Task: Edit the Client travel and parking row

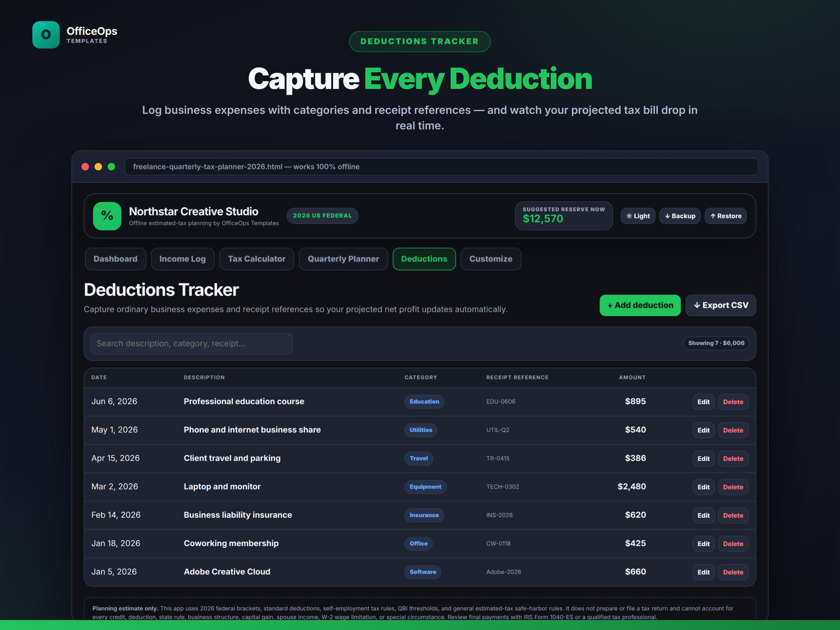Action: [703, 459]
